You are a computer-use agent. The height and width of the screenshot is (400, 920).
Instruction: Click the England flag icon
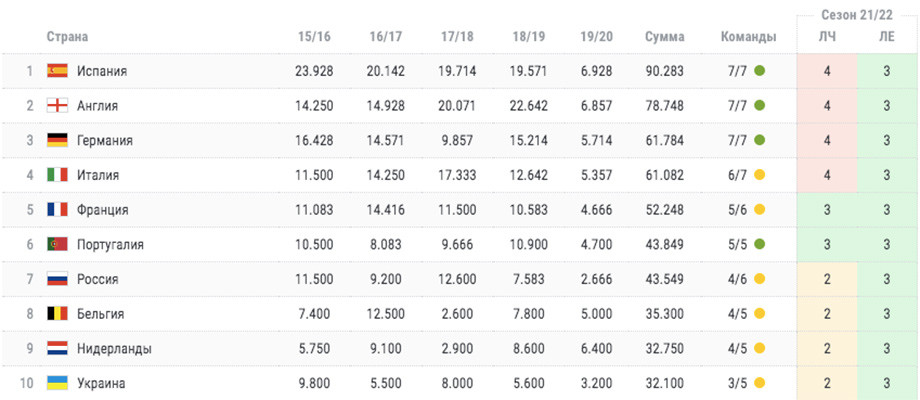coord(58,106)
